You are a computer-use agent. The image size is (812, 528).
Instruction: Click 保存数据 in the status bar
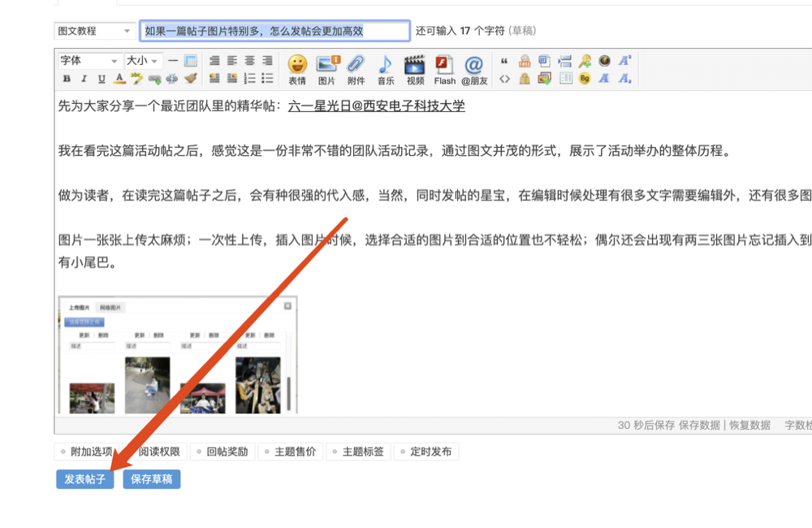699,426
